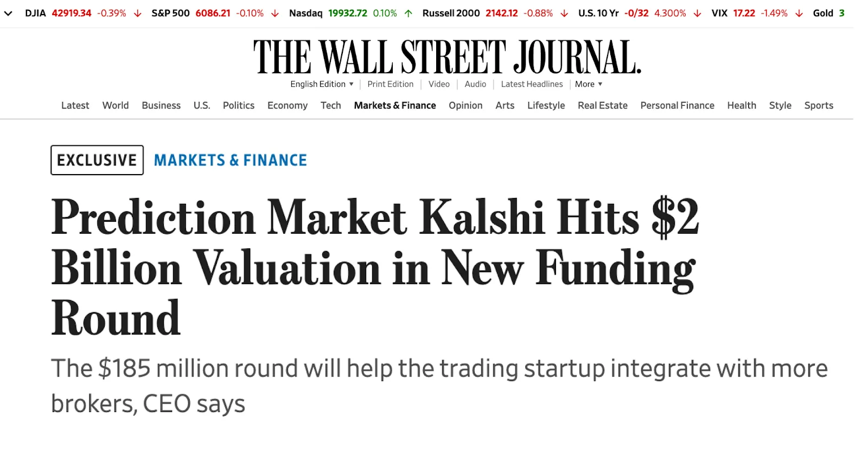Screen dimensions: 868x449
Task: Click the S&P 500 down arrow icon
Action: click(275, 14)
